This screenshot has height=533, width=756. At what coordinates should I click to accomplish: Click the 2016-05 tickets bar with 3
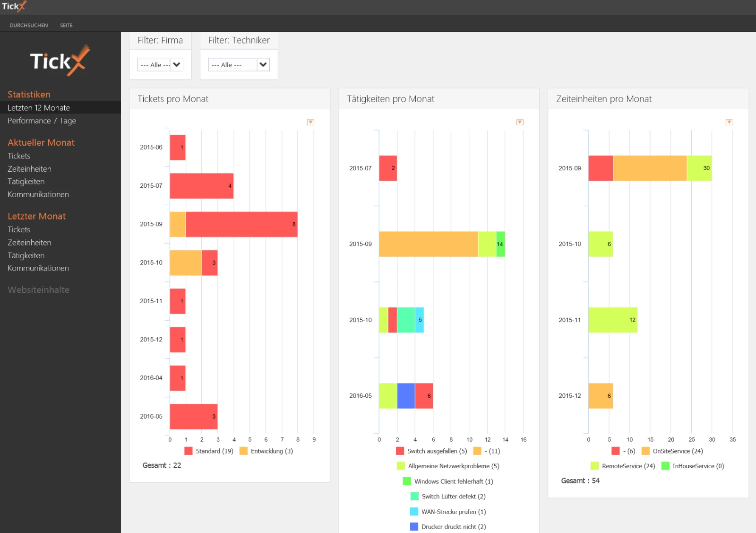[x=194, y=417]
